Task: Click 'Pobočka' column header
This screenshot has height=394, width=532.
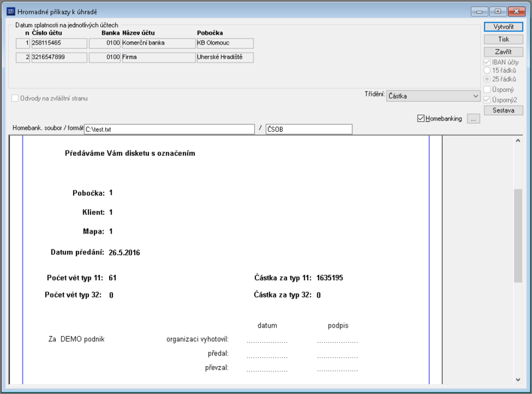Action: point(210,33)
